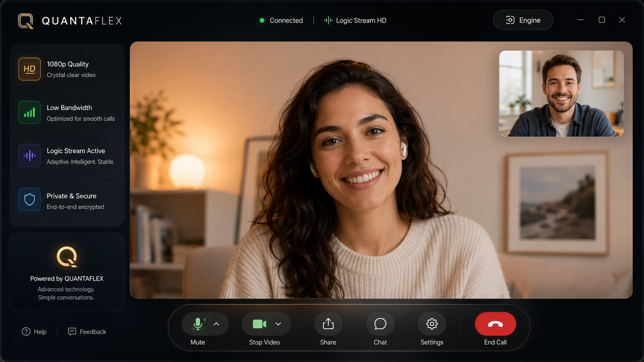Click the 'Logic Stream Active' text

[x=76, y=151]
